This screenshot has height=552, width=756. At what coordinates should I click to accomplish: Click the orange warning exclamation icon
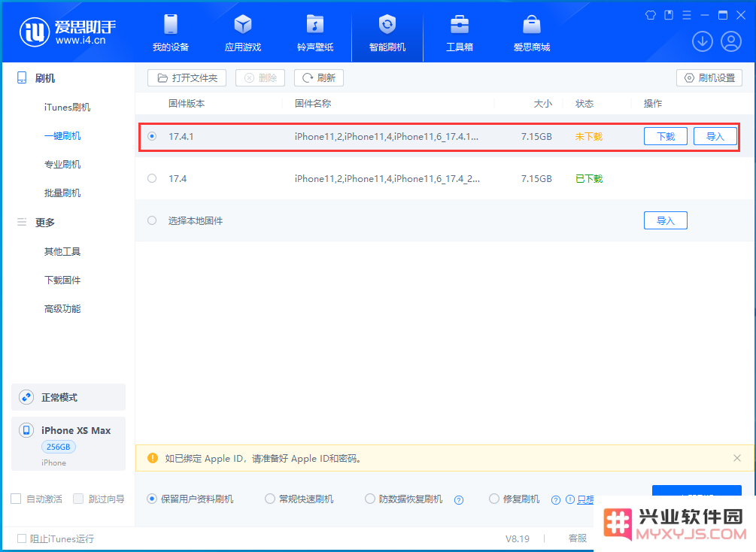click(153, 458)
